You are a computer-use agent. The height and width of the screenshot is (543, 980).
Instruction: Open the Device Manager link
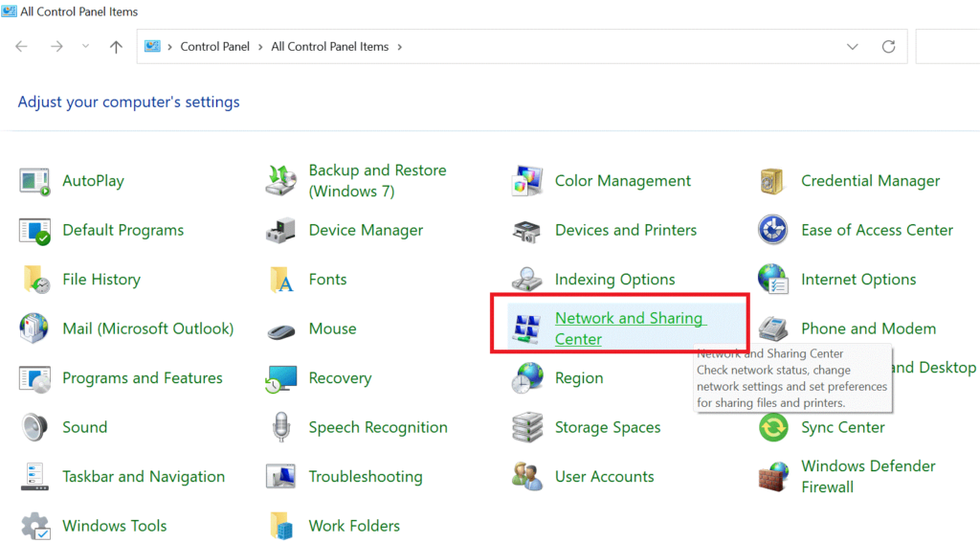[366, 230]
